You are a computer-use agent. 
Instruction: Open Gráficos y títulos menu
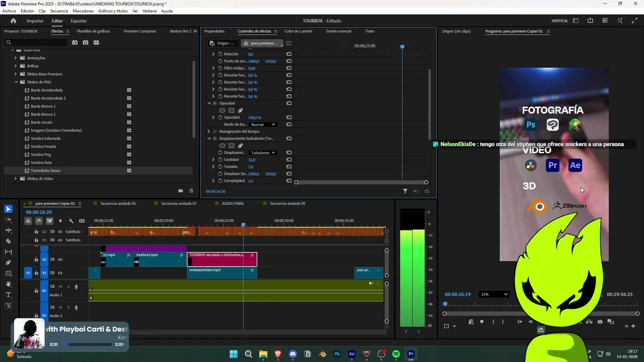113,11
